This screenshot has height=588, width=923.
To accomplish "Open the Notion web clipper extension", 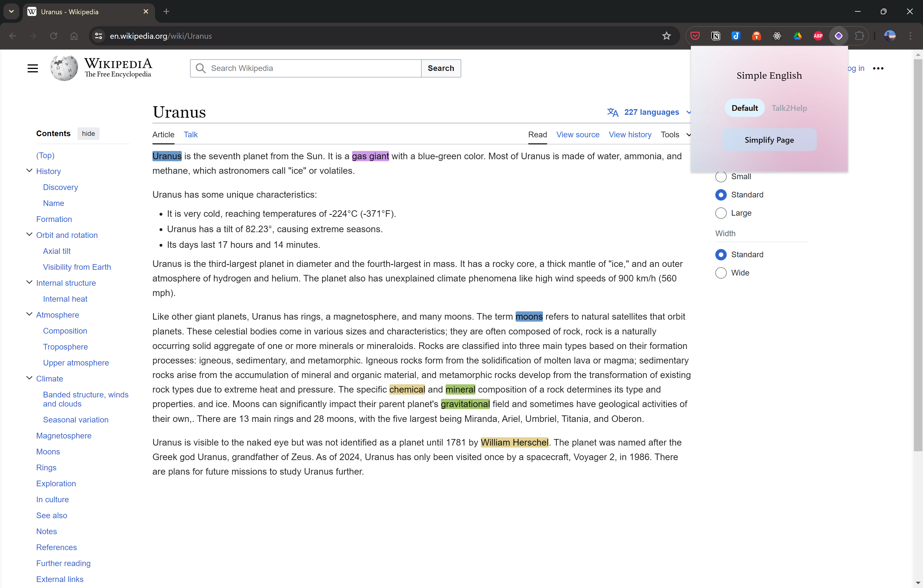I will click(x=716, y=36).
